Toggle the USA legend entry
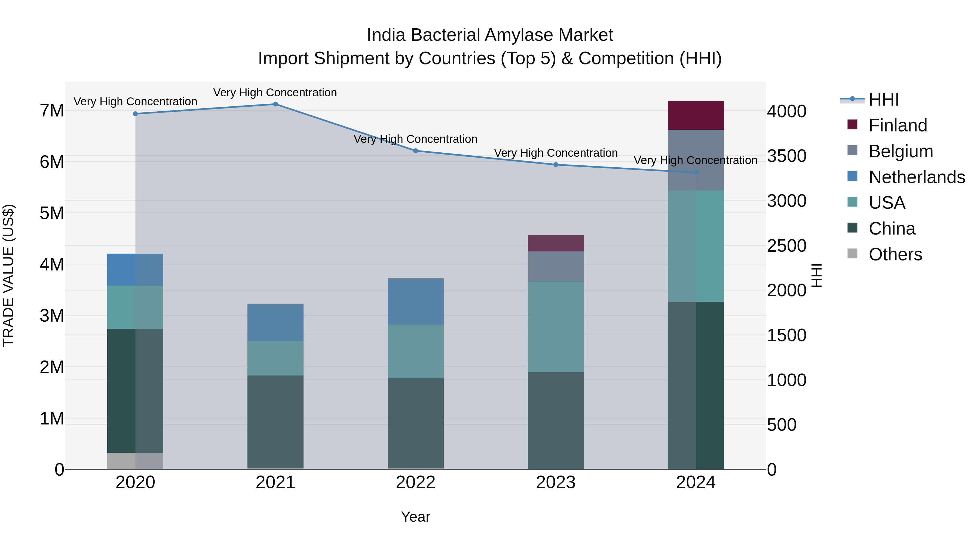Viewport: 980px width, 551px height. click(876, 202)
